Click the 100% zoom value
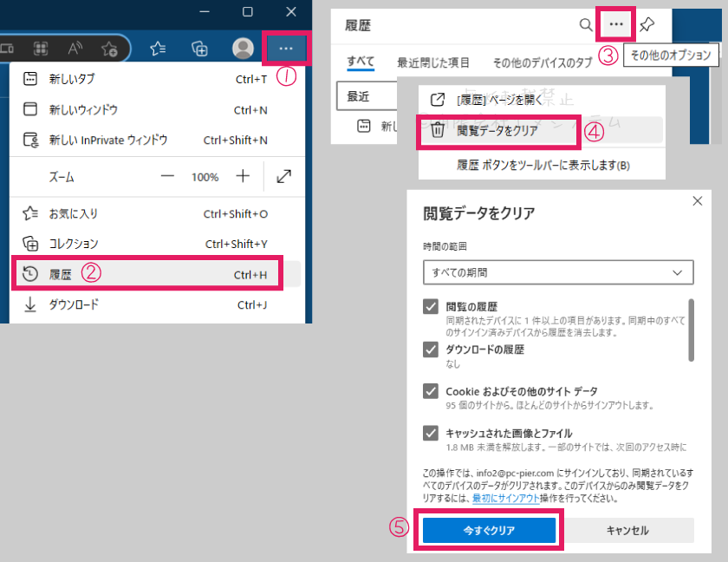The height and width of the screenshot is (562, 728). pos(205,177)
